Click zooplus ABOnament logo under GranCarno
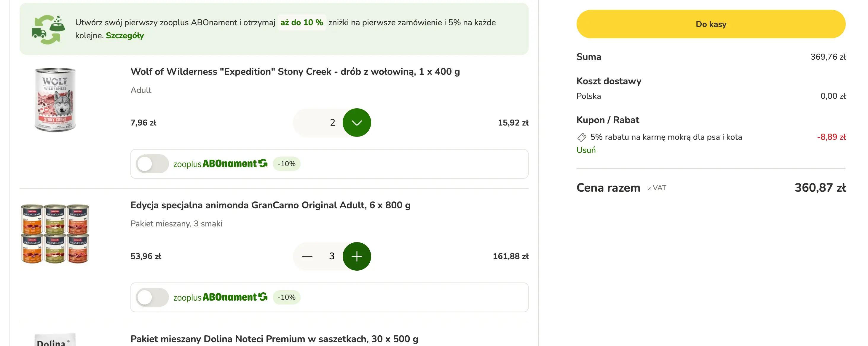868x346 pixels. [220, 297]
